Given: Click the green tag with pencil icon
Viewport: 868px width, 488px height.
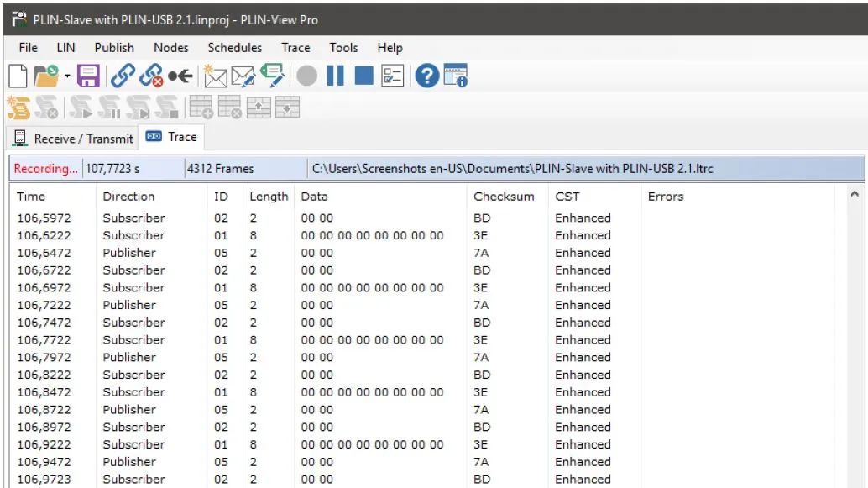Looking at the screenshot, I should pyautogui.click(x=272, y=76).
